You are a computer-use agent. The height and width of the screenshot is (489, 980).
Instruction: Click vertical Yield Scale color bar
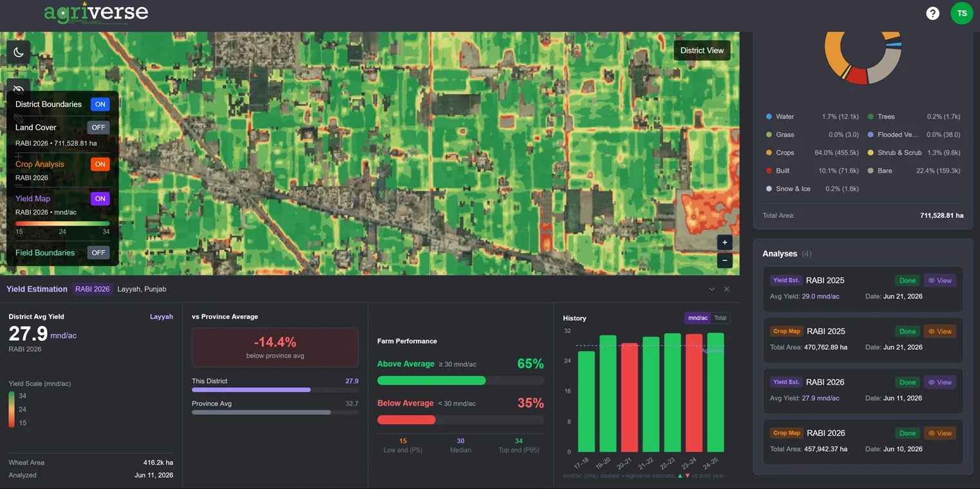12,409
